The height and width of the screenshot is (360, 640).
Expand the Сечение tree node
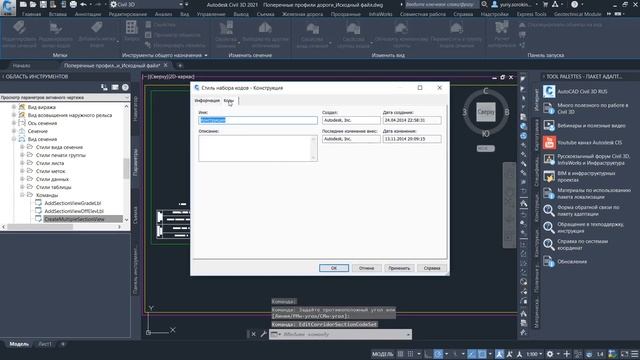(x=14, y=131)
